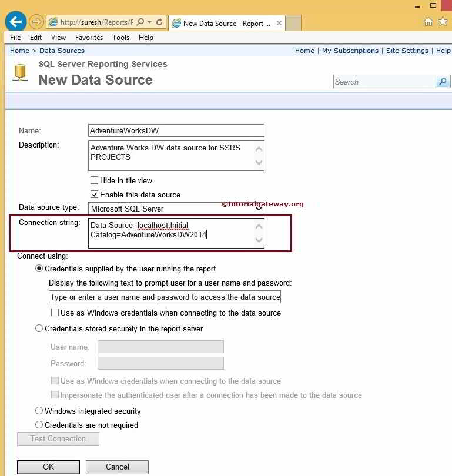Viewport: 452px width, 476px height.
Task: Open the Help menu
Action: (146, 38)
